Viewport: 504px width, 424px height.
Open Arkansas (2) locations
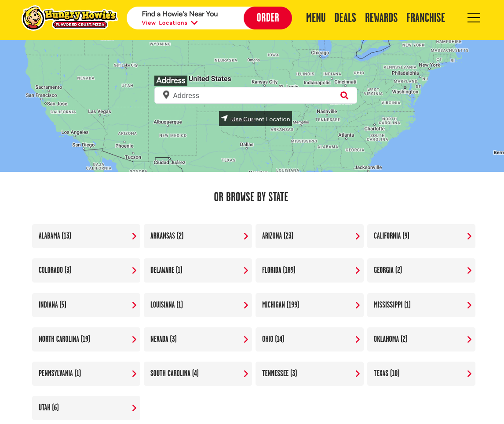197,236
